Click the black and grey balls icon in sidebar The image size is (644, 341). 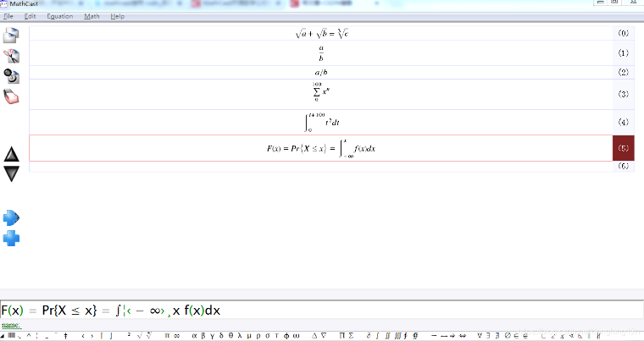pos(11,76)
